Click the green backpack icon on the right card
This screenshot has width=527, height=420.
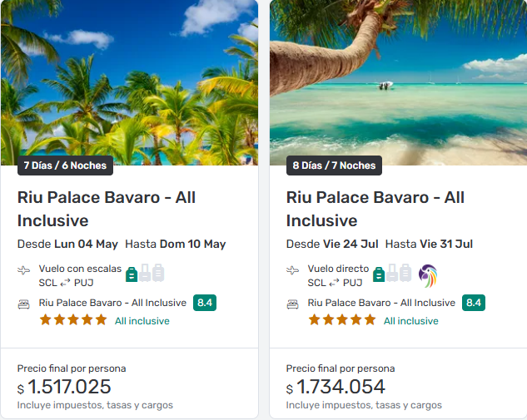pos(379,273)
